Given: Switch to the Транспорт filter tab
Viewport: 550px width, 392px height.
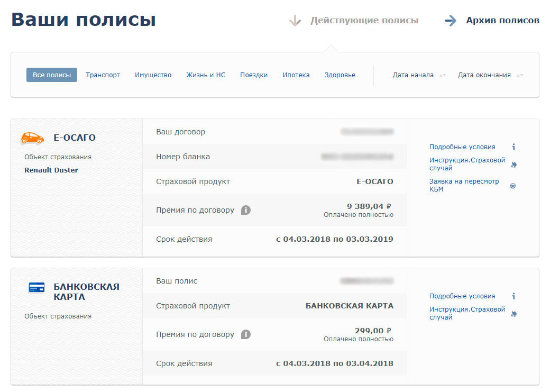Looking at the screenshot, I should tap(103, 75).
